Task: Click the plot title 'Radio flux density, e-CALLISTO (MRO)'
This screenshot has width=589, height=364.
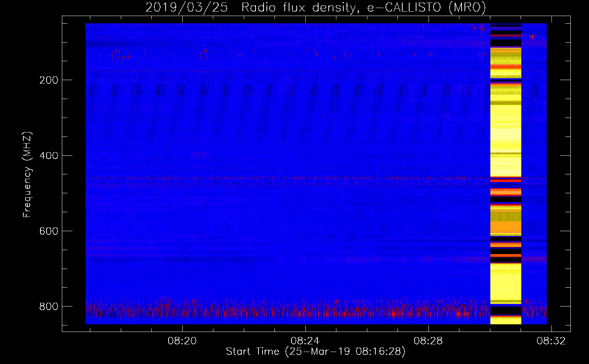Action: (363, 8)
